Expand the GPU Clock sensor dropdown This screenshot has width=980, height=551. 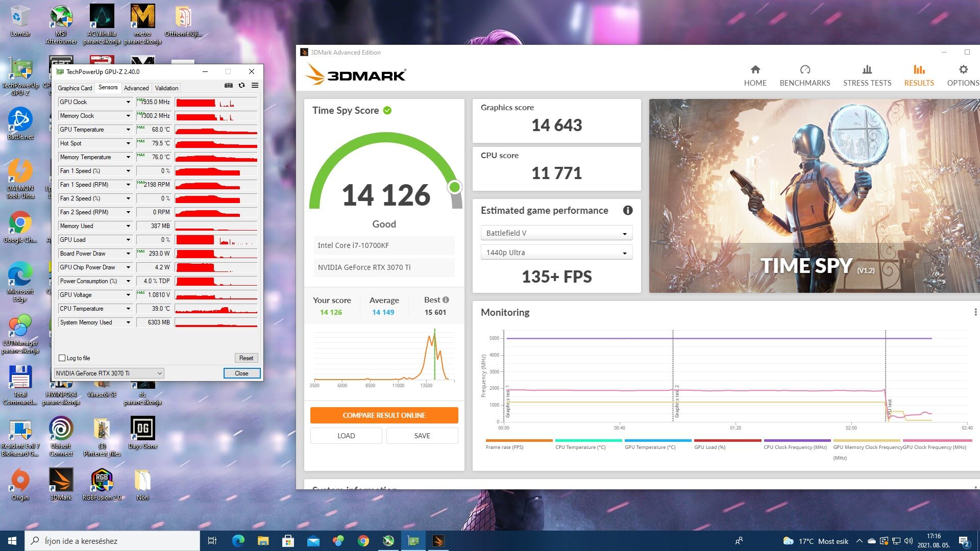click(x=128, y=102)
